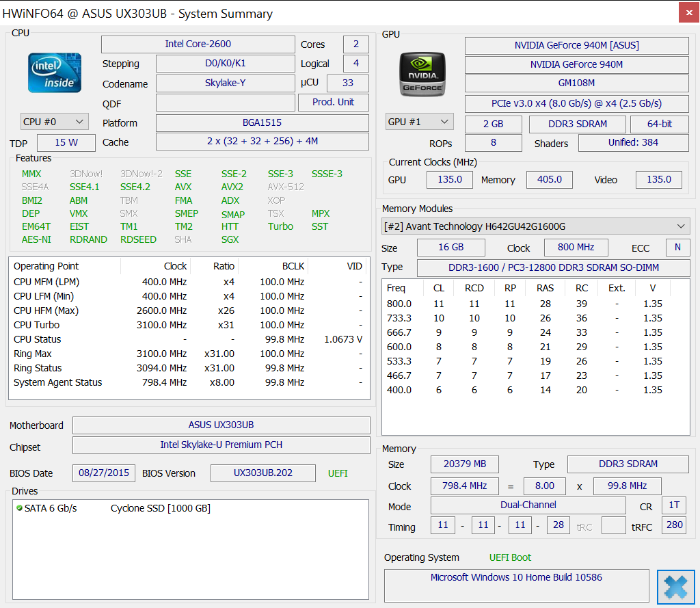The height and width of the screenshot is (608, 700).
Task: Click the 64-bit GPU field
Action: (x=660, y=124)
